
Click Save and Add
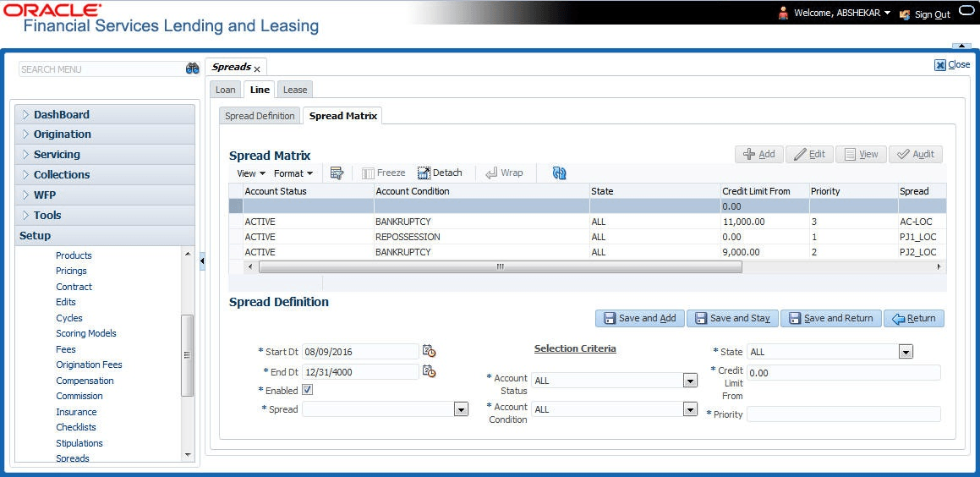pyautogui.click(x=640, y=318)
